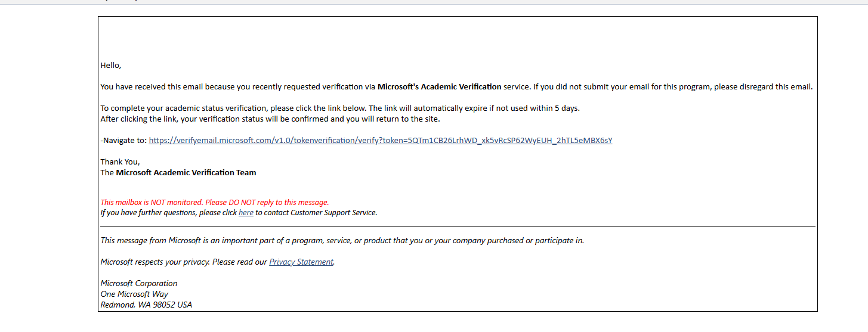
Task: Click the 'Microsoft Corporation' address line
Action: coord(139,284)
